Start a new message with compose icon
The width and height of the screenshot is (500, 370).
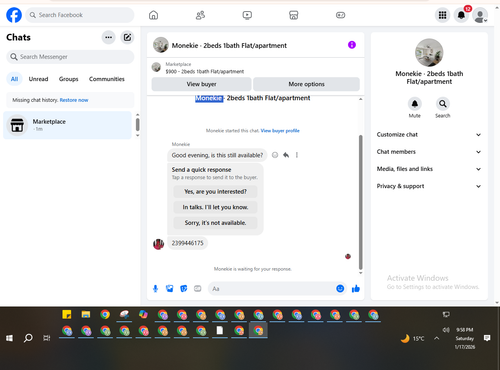(x=127, y=37)
